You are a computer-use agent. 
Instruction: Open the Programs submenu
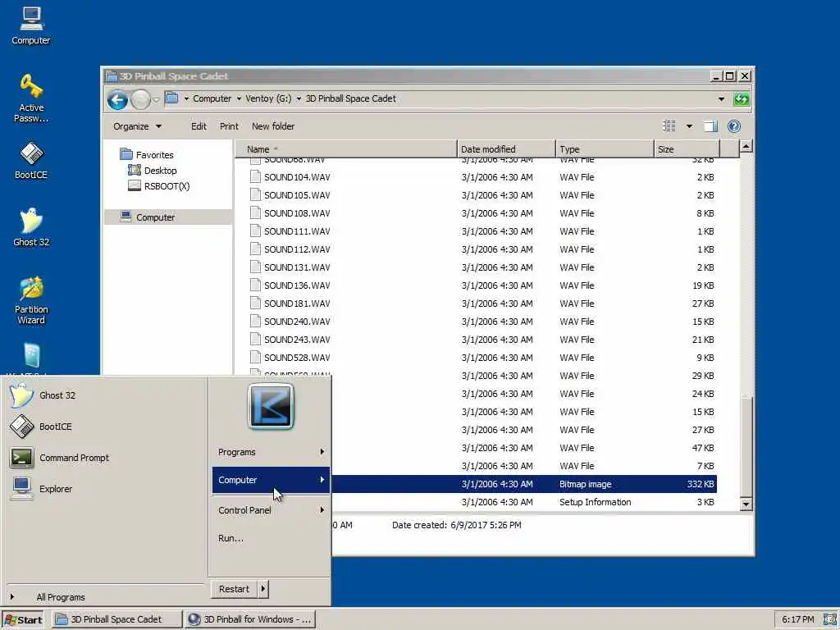271,452
